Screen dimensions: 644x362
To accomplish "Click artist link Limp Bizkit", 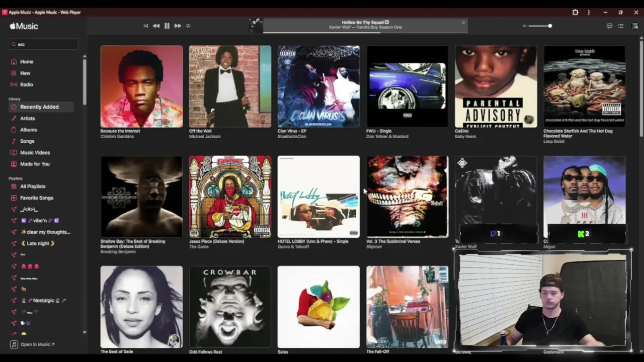I will pyautogui.click(x=554, y=141).
